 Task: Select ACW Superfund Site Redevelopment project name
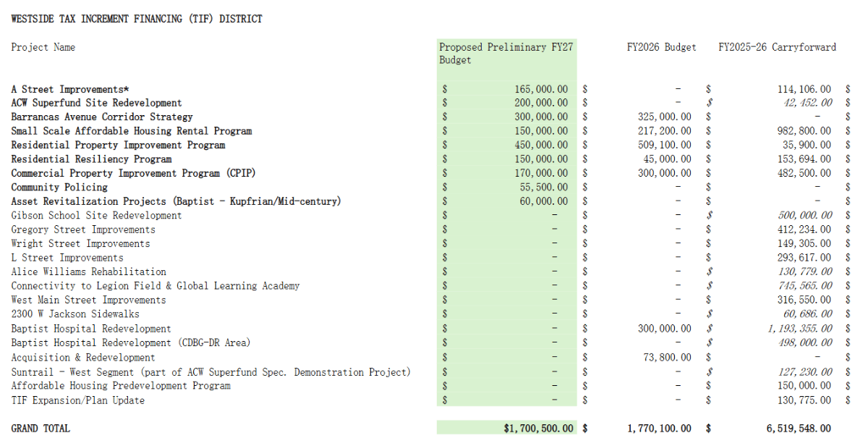click(96, 103)
